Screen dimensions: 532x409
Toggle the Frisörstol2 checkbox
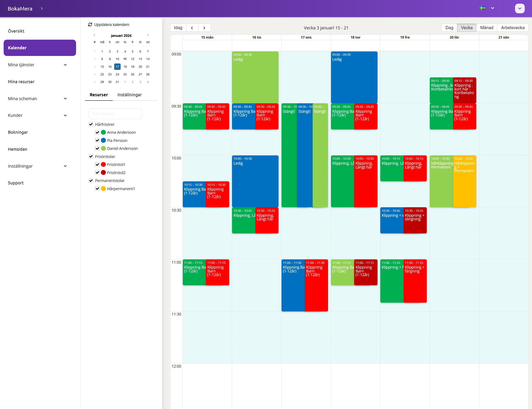(x=97, y=173)
